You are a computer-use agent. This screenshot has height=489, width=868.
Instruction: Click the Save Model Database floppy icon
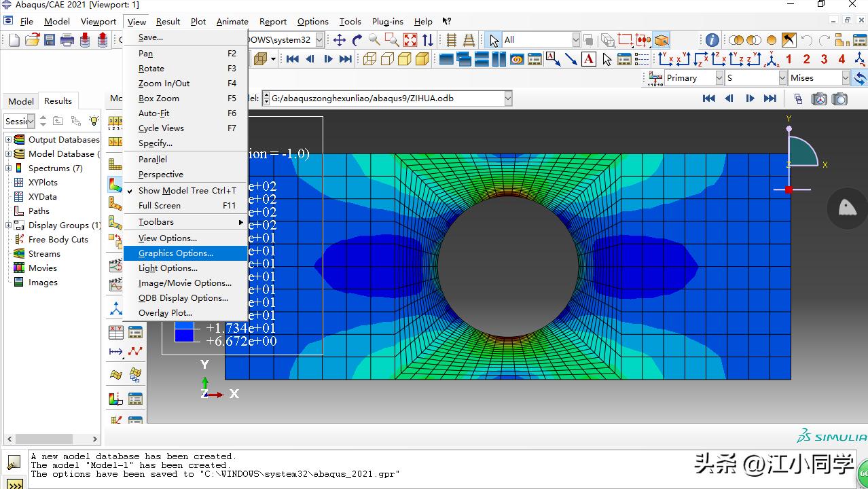tap(50, 40)
